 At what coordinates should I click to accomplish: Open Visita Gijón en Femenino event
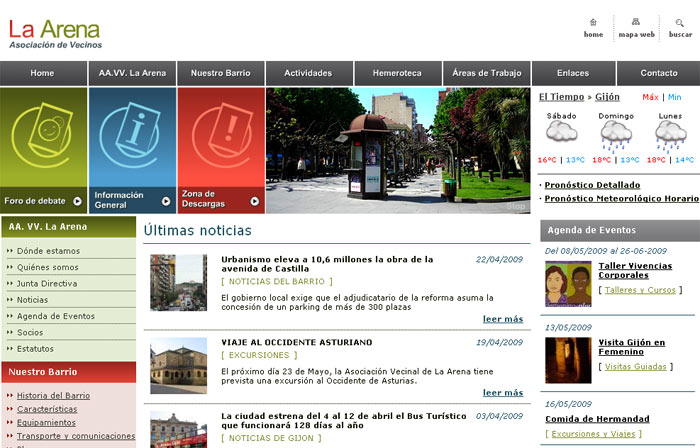point(631,348)
